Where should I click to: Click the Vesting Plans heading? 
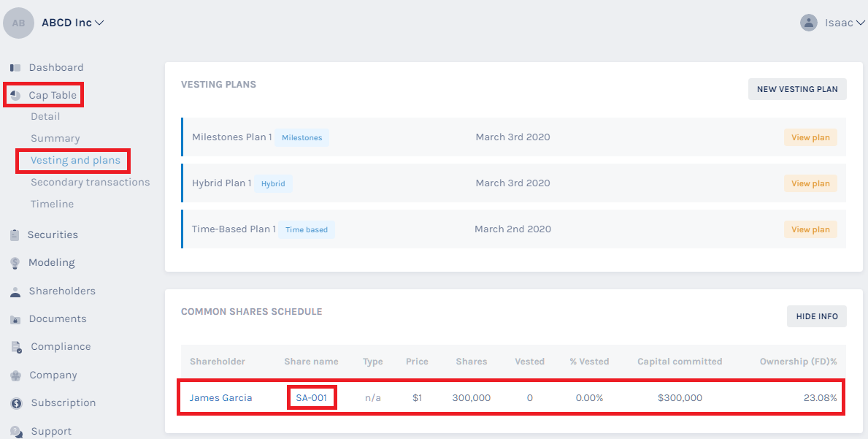point(219,85)
